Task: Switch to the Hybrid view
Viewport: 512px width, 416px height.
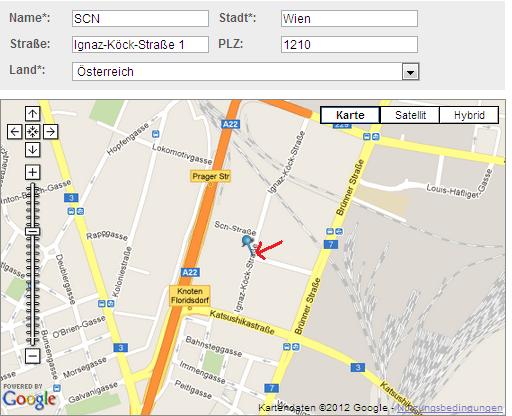Action: [x=469, y=115]
